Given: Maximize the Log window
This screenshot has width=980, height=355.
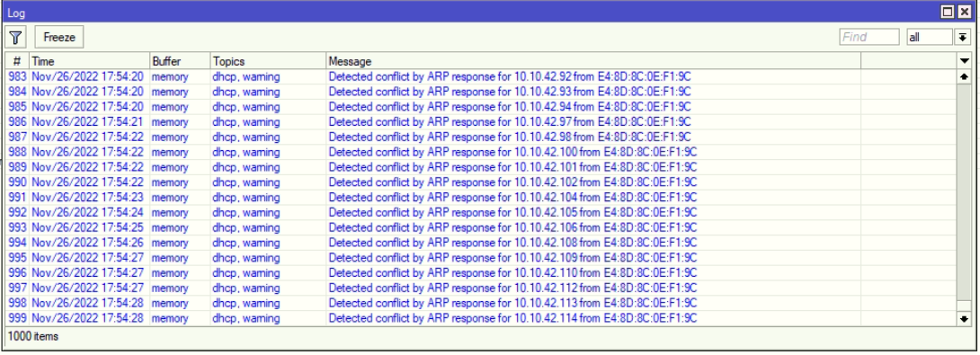Looking at the screenshot, I should click(949, 12).
